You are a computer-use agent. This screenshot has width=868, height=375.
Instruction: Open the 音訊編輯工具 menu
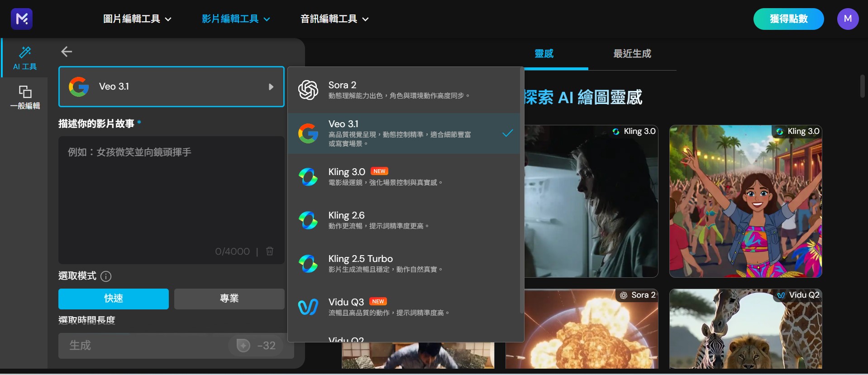pos(334,19)
